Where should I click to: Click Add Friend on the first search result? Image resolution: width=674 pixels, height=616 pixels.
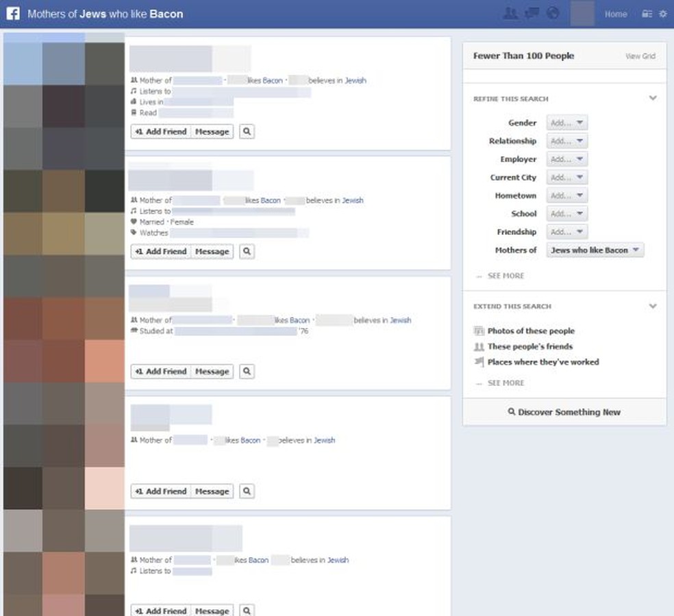(x=160, y=131)
